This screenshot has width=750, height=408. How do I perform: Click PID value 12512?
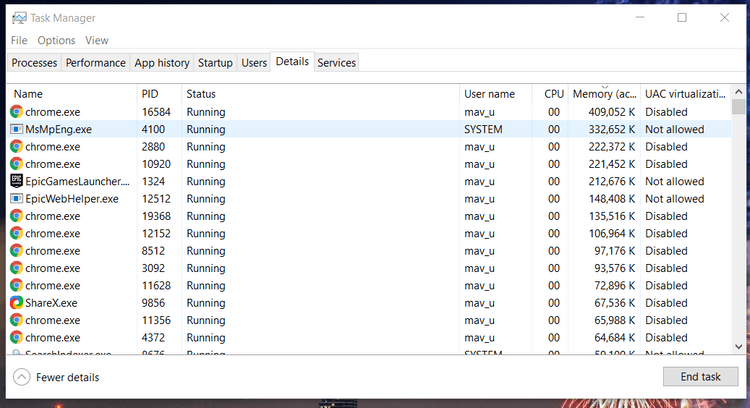(156, 198)
